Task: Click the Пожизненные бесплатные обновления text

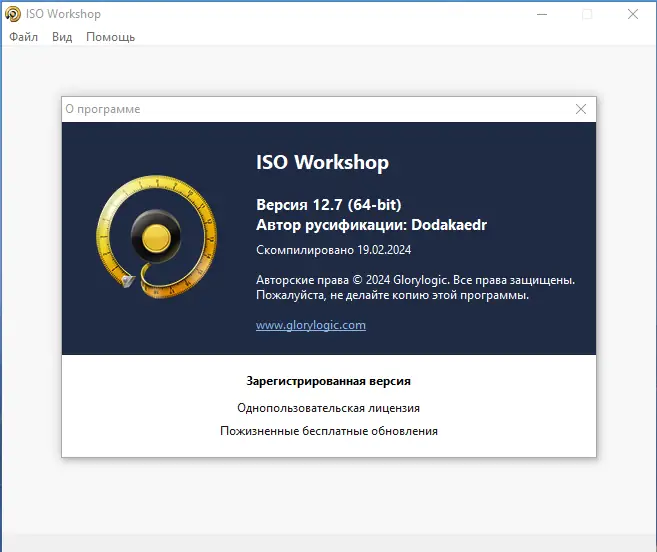Action: click(x=329, y=431)
